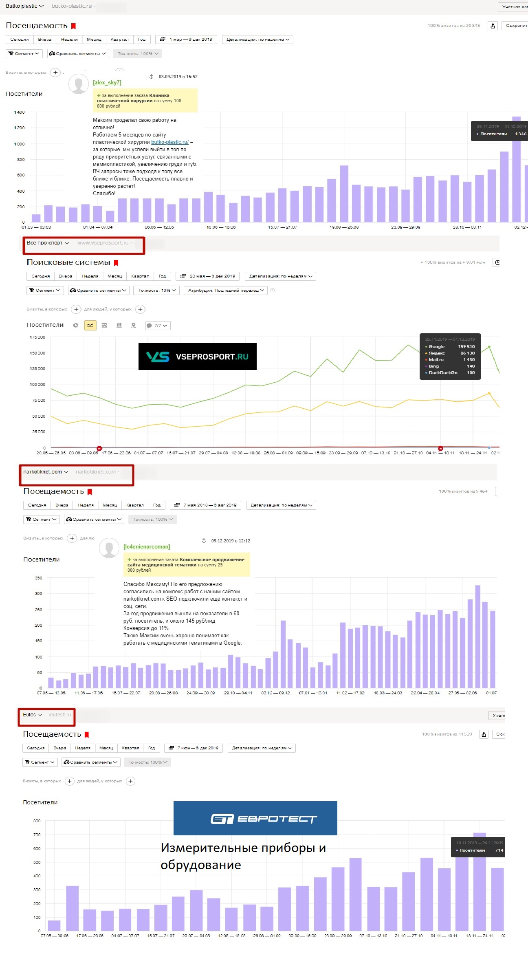
Task: Open the map view icon
Action: pos(133,325)
